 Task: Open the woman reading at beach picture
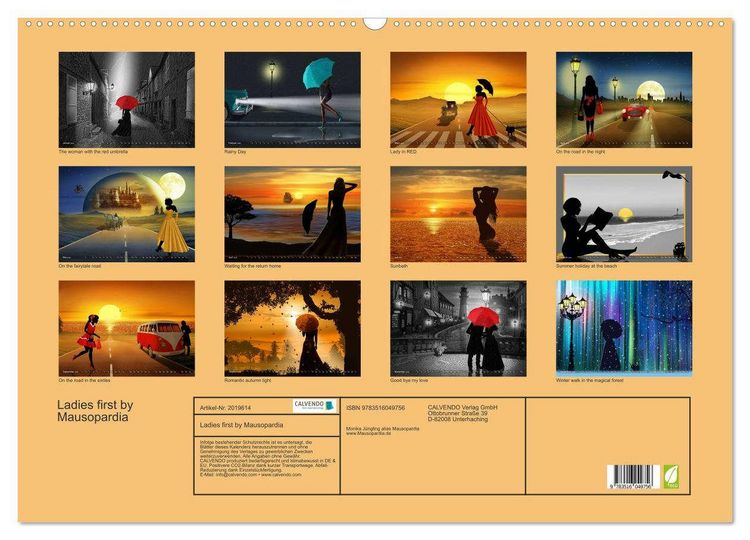click(x=624, y=214)
